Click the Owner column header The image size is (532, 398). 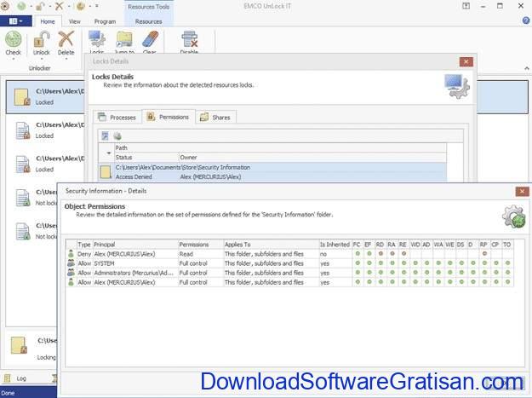click(312, 157)
